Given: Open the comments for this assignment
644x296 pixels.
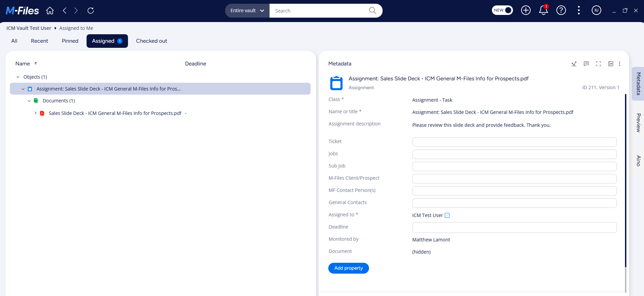Looking at the screenshot, I should [586, 64].
